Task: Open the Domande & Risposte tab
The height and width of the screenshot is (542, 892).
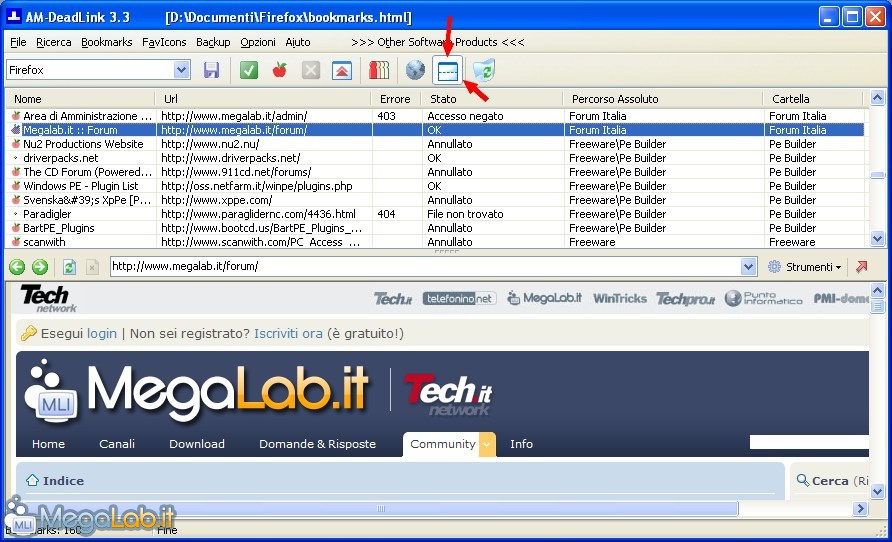Action: pos(317,444)
